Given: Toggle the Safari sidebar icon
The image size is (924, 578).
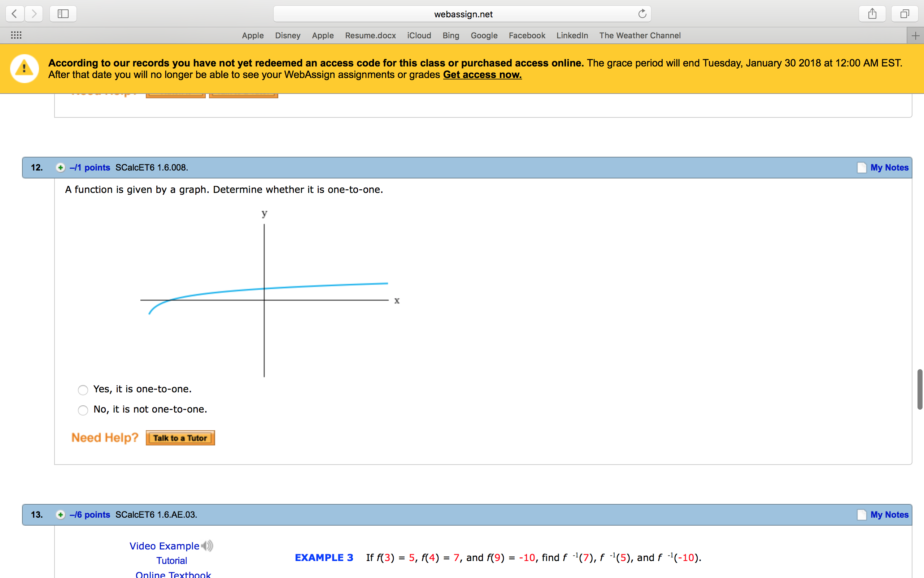Looking at the screenshot, I should click(x=63, y=14).
